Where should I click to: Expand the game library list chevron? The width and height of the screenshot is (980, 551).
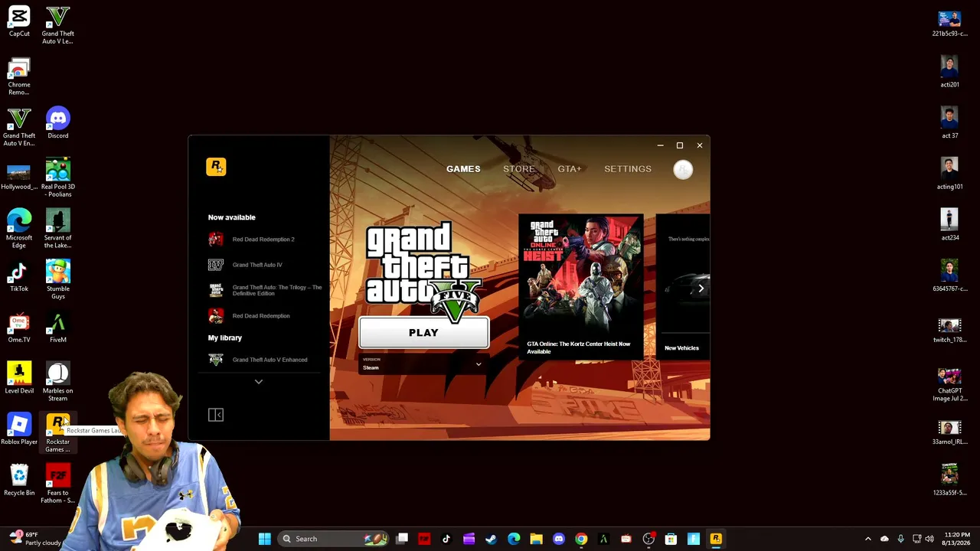(x=259, y=382)
